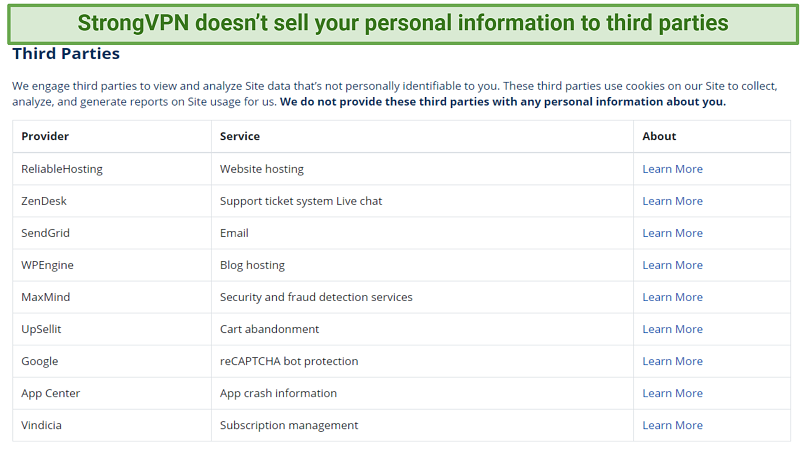Open Learn More link for Vindicia
Viewport: 806px width, 453px height.
672,425
